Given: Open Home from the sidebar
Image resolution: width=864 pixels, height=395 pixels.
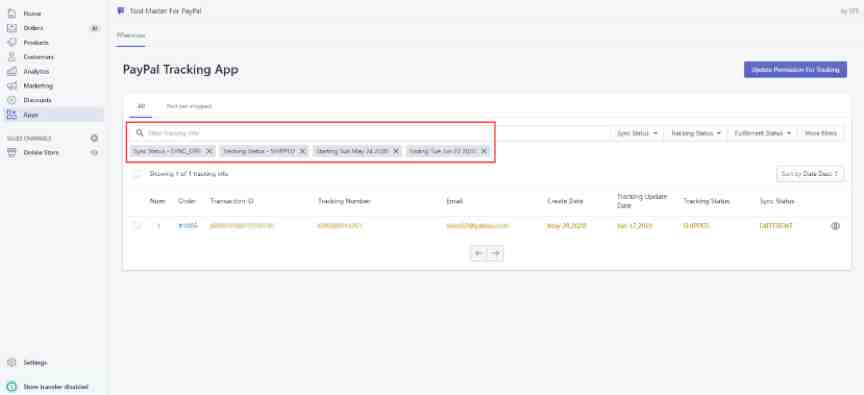Looking at the screenshot, I should (32, 13).
